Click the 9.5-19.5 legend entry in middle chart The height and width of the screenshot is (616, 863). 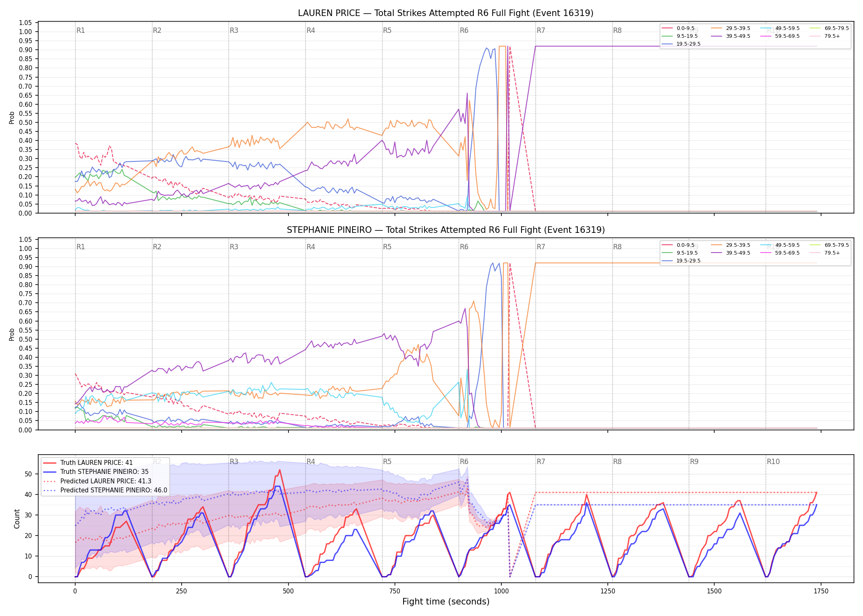[680, 253]
